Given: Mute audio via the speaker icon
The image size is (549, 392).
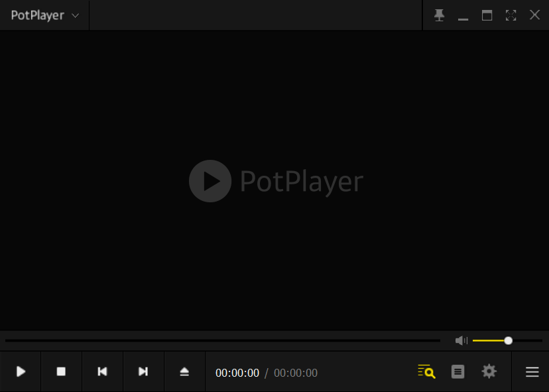Looking at the screenshot, I should coord(461,340).
